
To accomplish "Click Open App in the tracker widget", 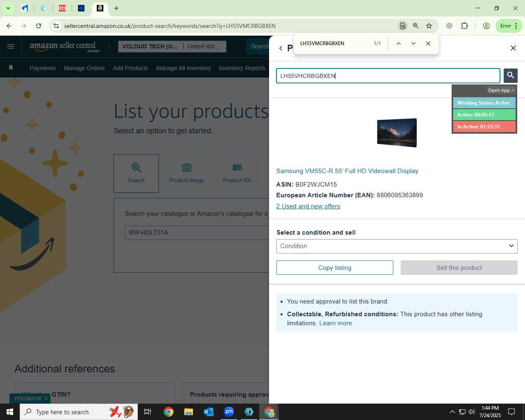I will pyautogui.click(x=501, y=90).
